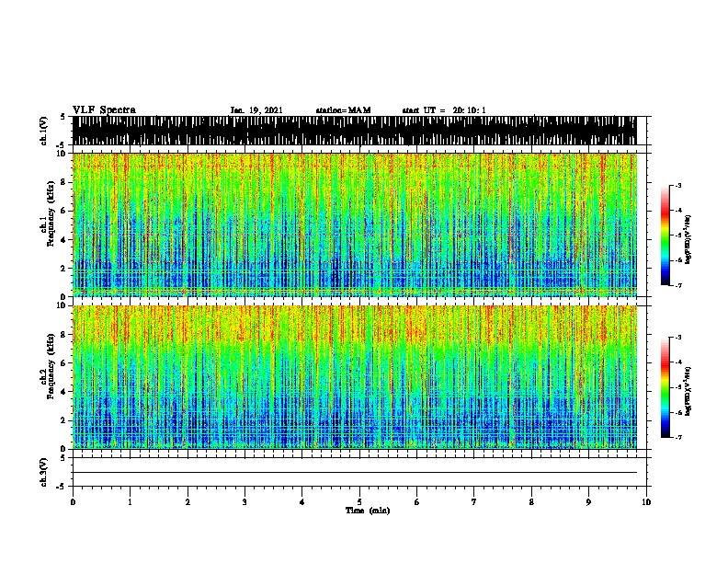Click the "Time (min)" axis label

[368, 511]
